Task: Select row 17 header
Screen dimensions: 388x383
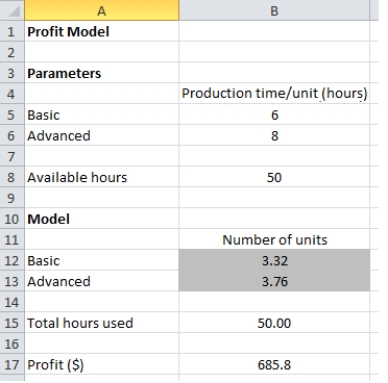Action: [12, 364]
